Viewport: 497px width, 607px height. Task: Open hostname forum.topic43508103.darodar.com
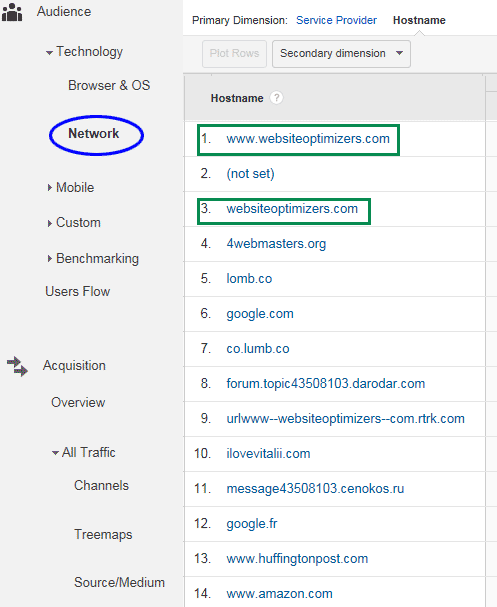click(x=326, y=383)
